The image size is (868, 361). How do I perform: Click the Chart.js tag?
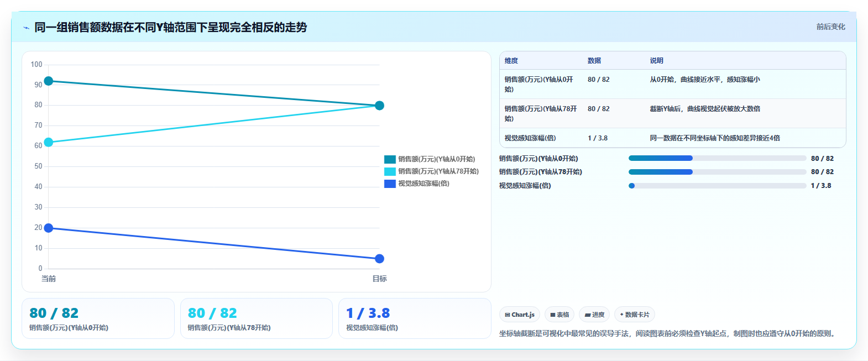point(520,315)
